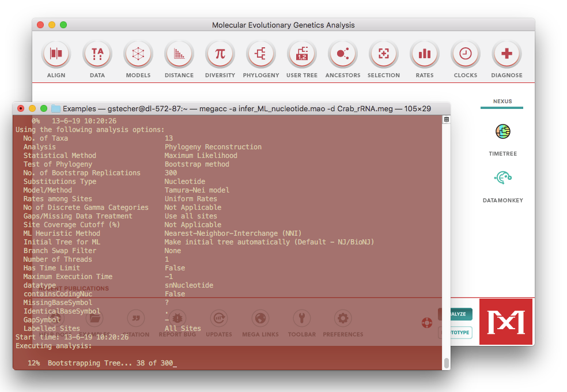Click 'No of Discrete Gamma Categories' label
This screenshot has width=567, height=392.
pos(86,208)
